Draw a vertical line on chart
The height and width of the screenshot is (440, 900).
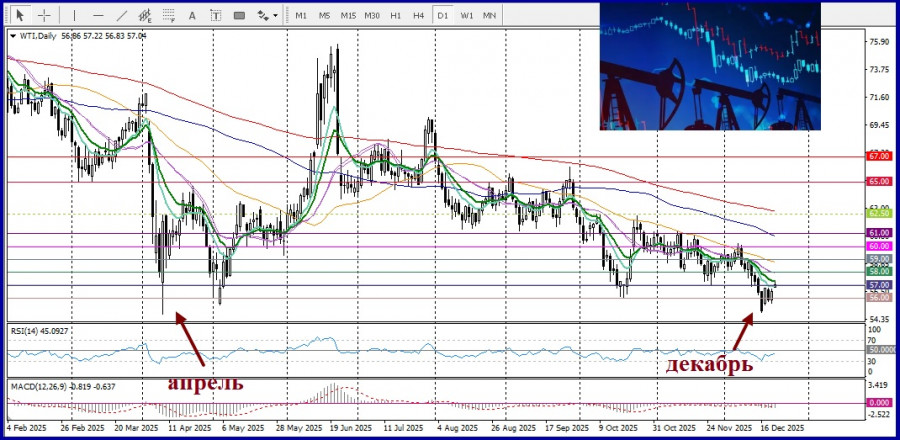point(72,15)
